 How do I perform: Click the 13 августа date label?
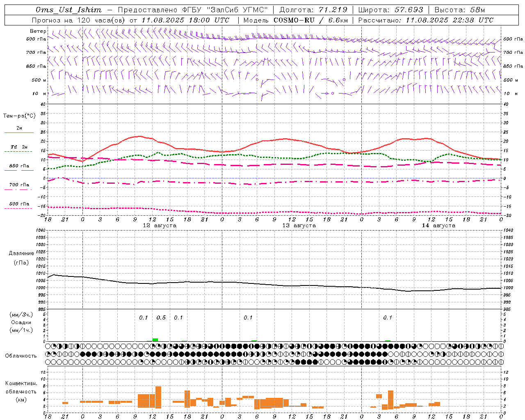(299, 226)
